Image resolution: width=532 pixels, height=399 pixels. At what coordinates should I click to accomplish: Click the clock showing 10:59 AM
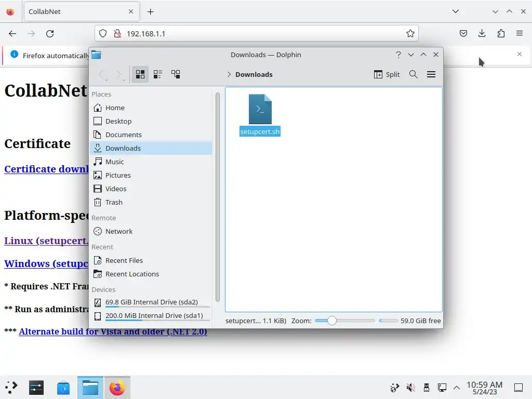[x=485, y=388]
